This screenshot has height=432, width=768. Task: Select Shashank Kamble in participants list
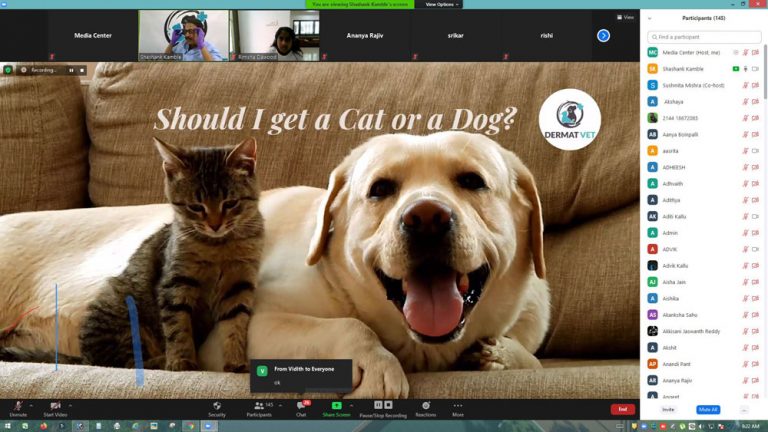[x=703, y=69]
